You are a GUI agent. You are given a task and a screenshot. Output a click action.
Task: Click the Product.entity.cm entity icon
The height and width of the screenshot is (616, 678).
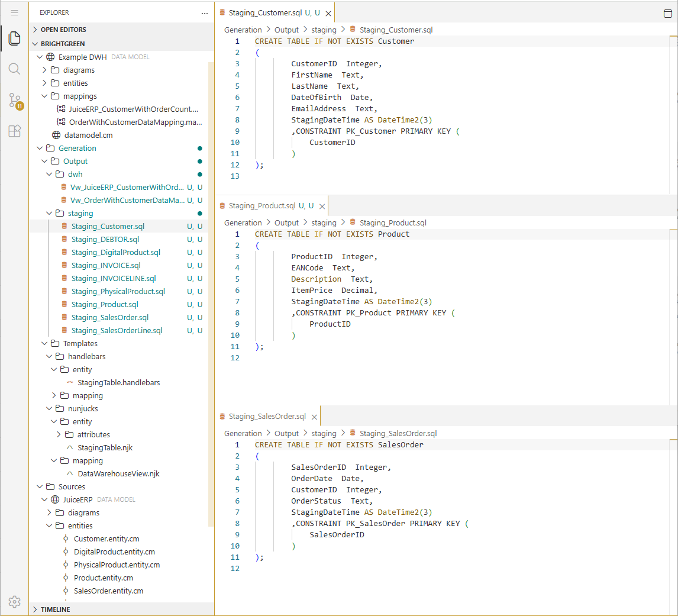coord(66,578)
